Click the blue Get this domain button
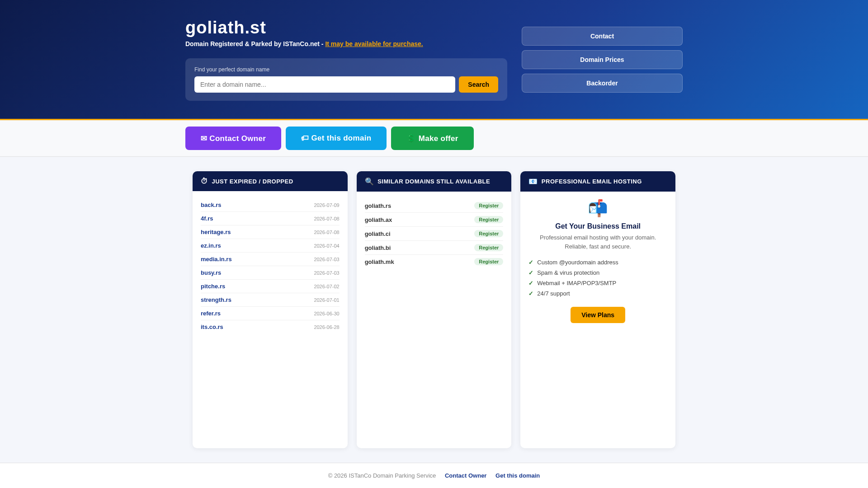The width and height of the screenshot is (868, 488). click(x=336, y=138)
